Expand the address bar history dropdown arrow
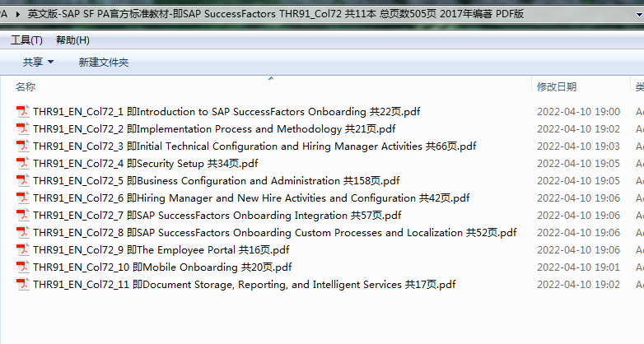 tap(639, 14)
